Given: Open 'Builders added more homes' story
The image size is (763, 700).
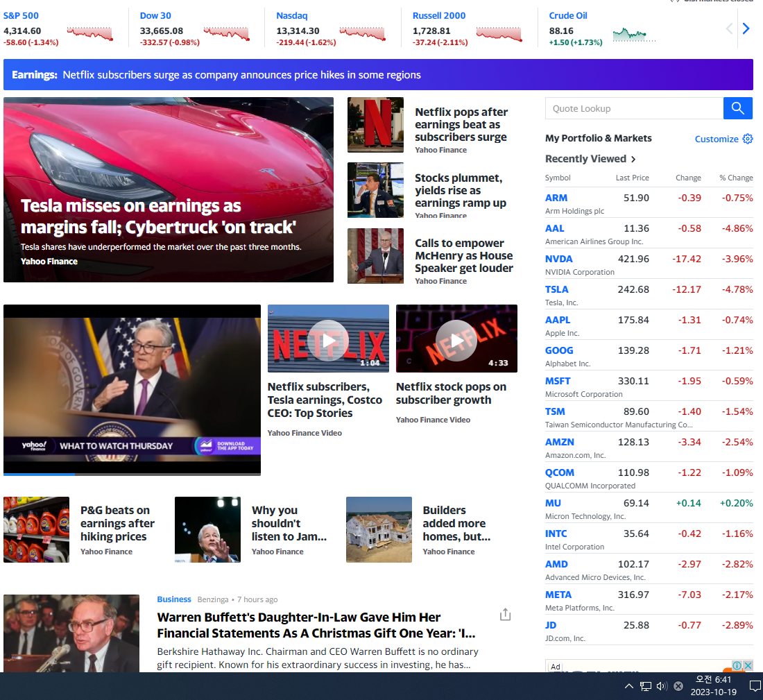Looking at the screenshot, I should (456, 523).
